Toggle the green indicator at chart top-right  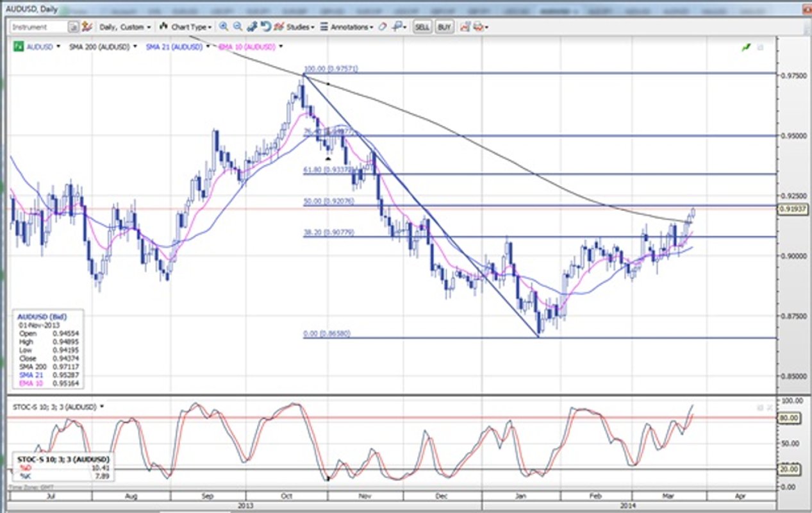746,47
